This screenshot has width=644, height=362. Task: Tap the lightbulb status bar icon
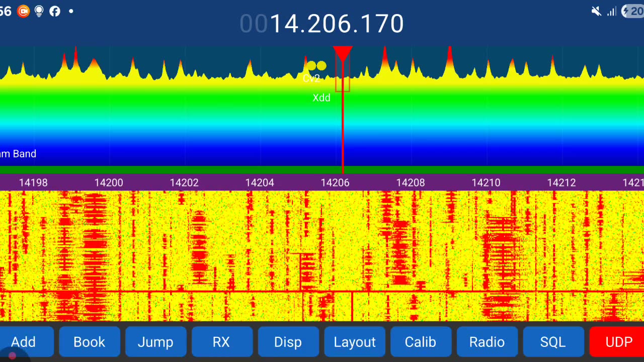39,11
